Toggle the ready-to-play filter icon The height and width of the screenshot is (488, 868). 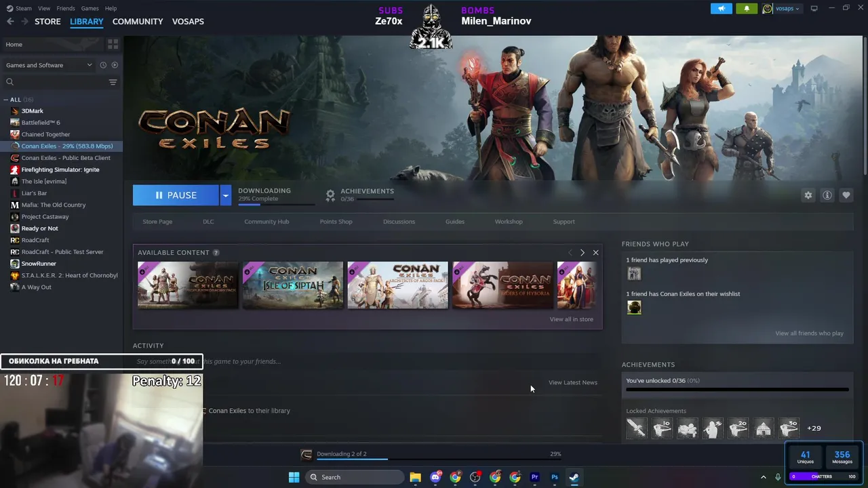[115, 65]
